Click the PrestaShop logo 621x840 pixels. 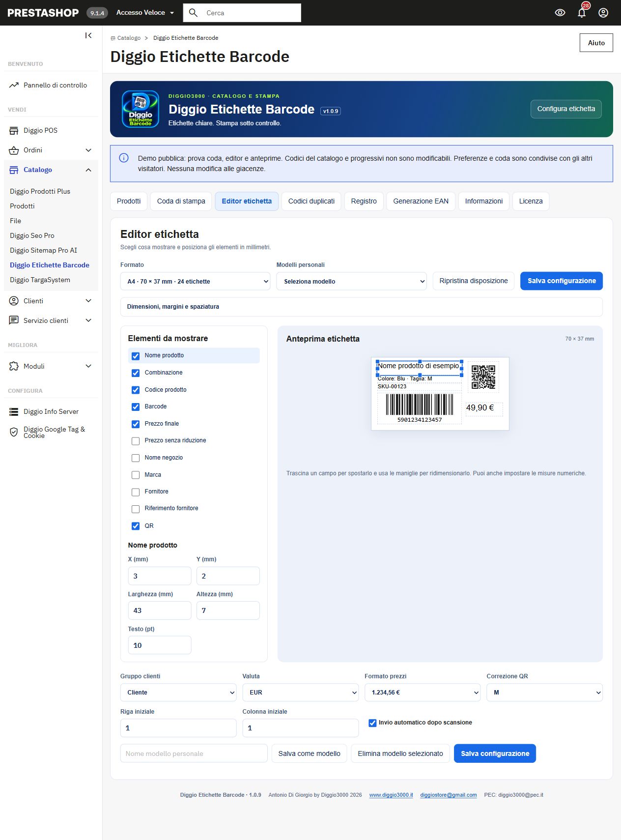point(43,13)
